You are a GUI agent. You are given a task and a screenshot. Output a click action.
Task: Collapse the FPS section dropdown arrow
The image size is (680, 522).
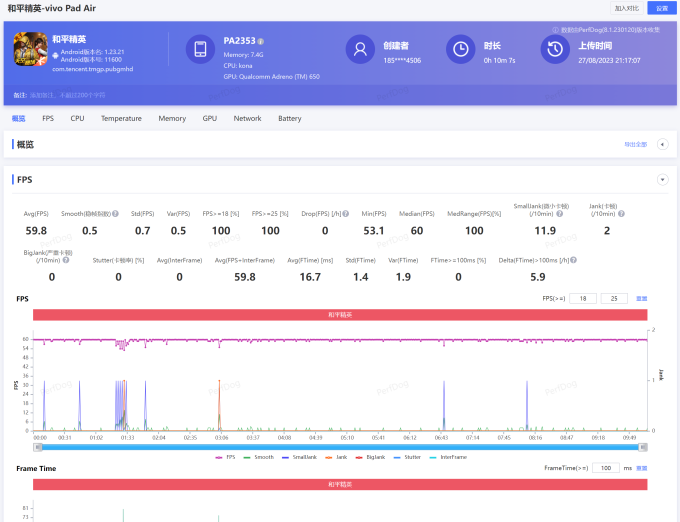[x=662, y=179]
